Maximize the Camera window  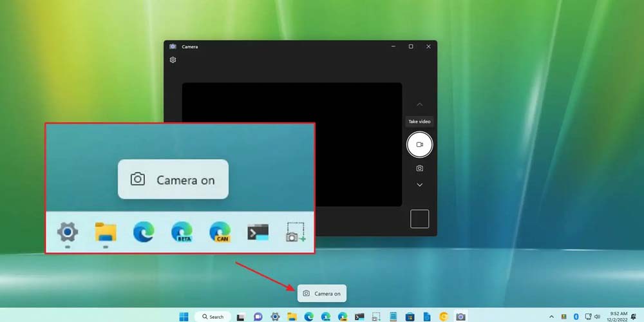click(x=411, y=46)
